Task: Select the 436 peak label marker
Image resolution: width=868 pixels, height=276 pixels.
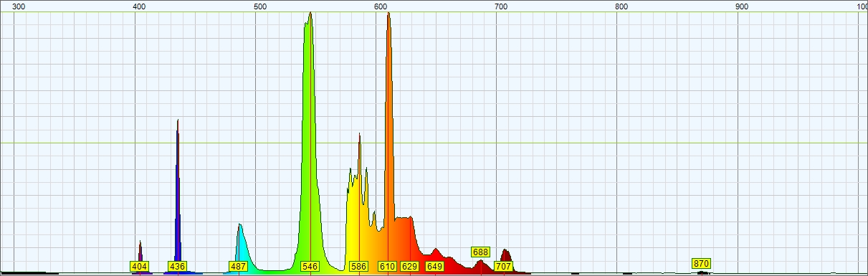Action: (177, 266)
